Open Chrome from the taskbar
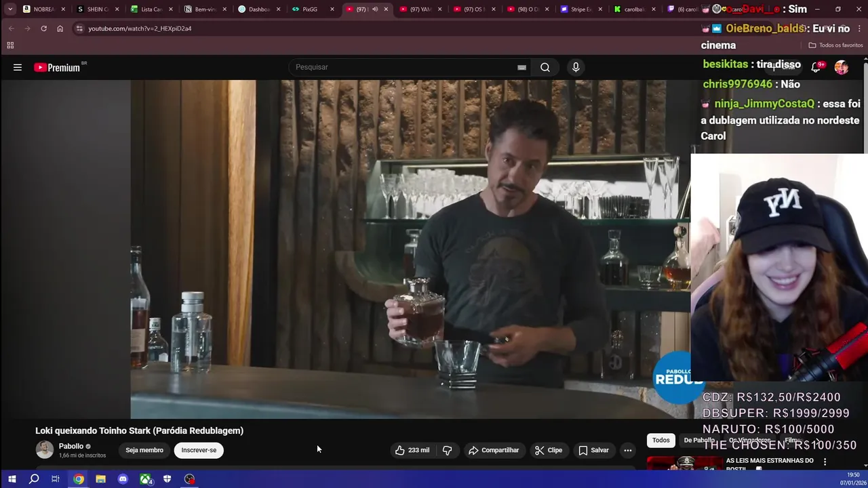The height and width of the screenshot is (488, 868). coord(79,479)
